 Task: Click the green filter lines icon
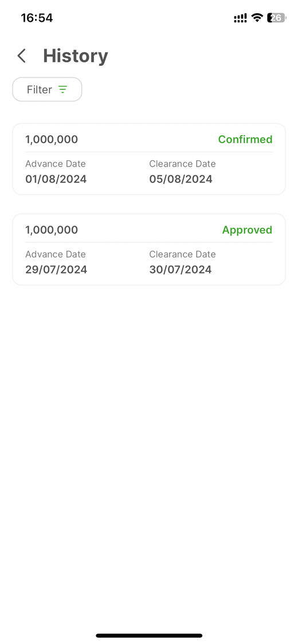pyautogui.click(x=62, y=89)
